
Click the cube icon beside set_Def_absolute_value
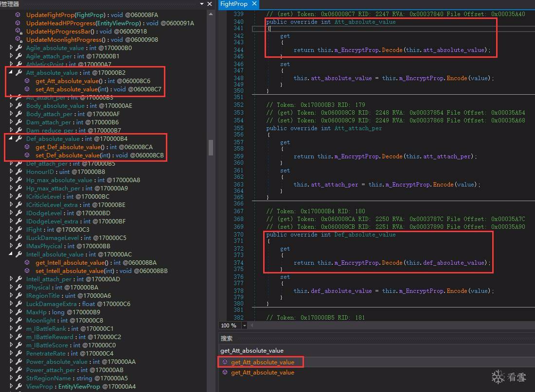(x=27, y=155)
